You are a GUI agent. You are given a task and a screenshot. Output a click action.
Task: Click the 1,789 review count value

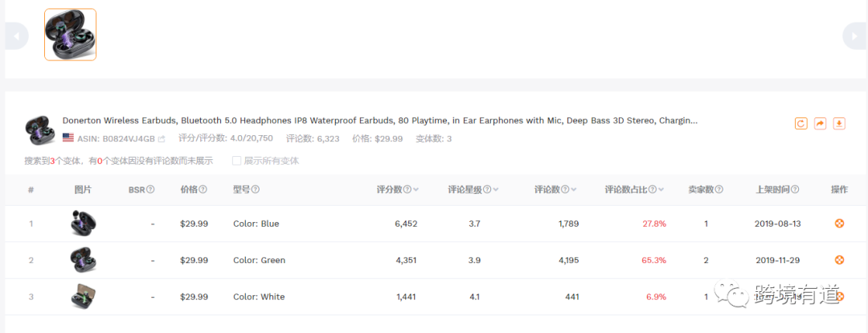click(568, 224)
